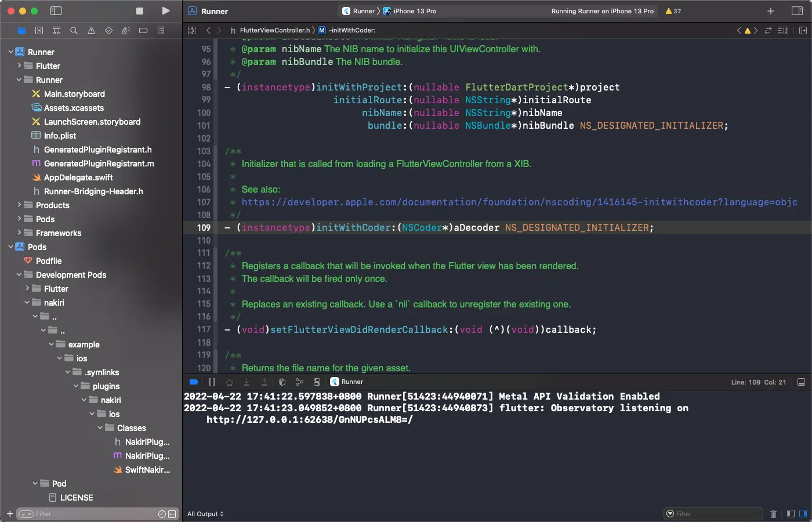Viewport: 812px width, 522px height.
Task: Pause program execution in debug bar
Action: [x=212, y=382]
